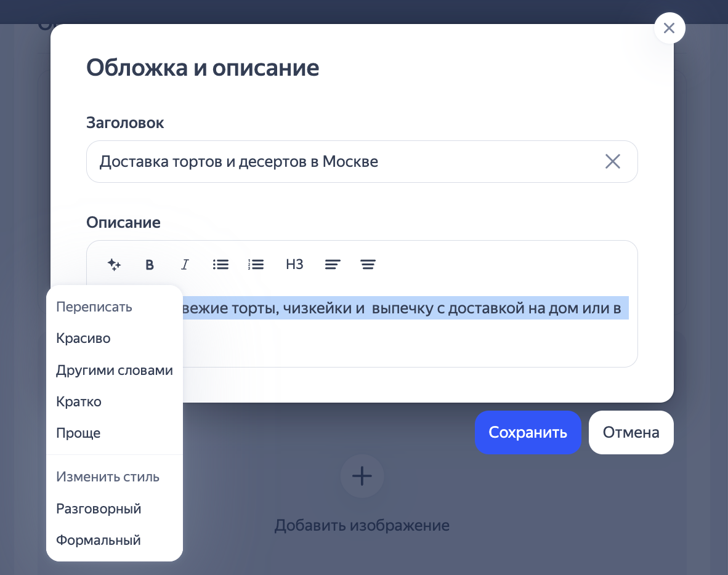Image resolution: width=728 pixels, height=575 pixels.
Task: Pick the Проще rewrite option
Action: [x=78, y=433]
